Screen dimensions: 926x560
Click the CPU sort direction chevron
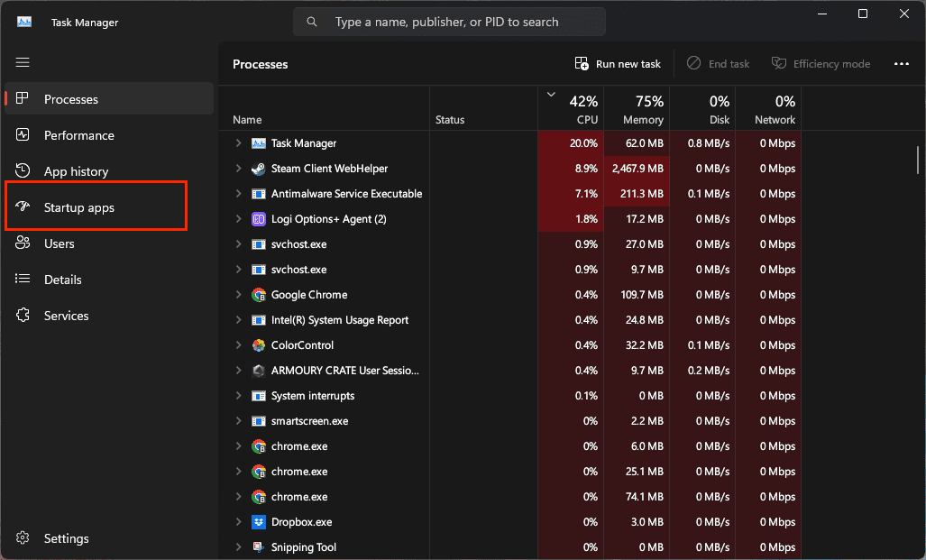[551, 94]
